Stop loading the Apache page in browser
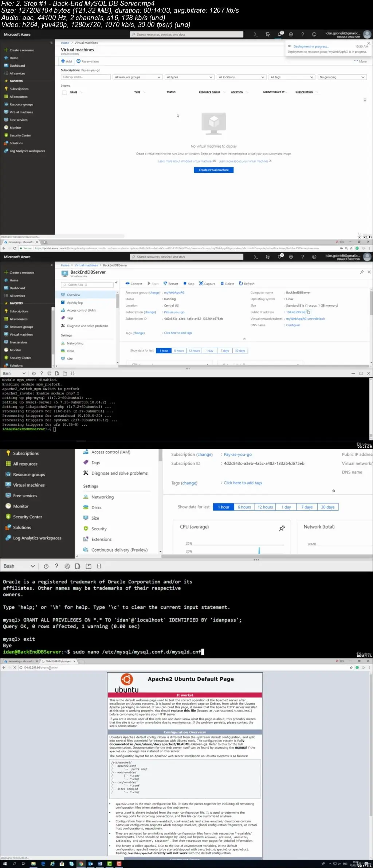Image resolution: width=373 pixels, height=868 pixels. pyautogui.click(x=14, y=667)
